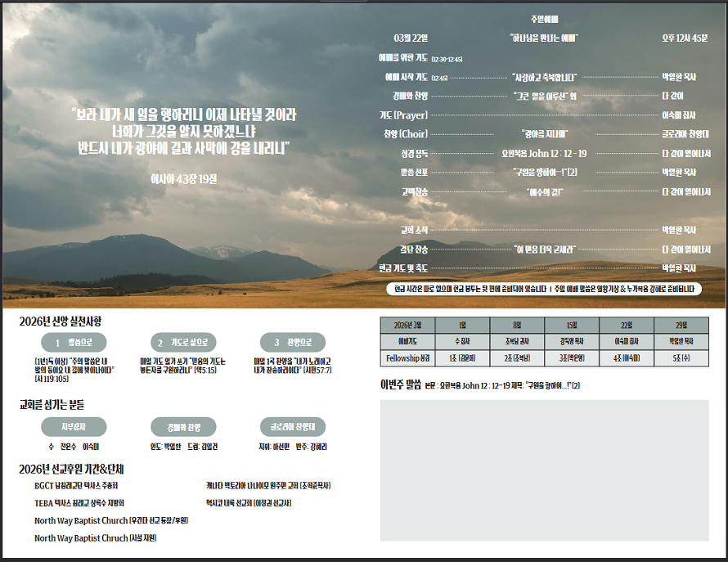Image resolution: width=728 pixels, height=562 pixels.
Task: Click the line starting with 'BGCT'
Action: click(76, 485)
